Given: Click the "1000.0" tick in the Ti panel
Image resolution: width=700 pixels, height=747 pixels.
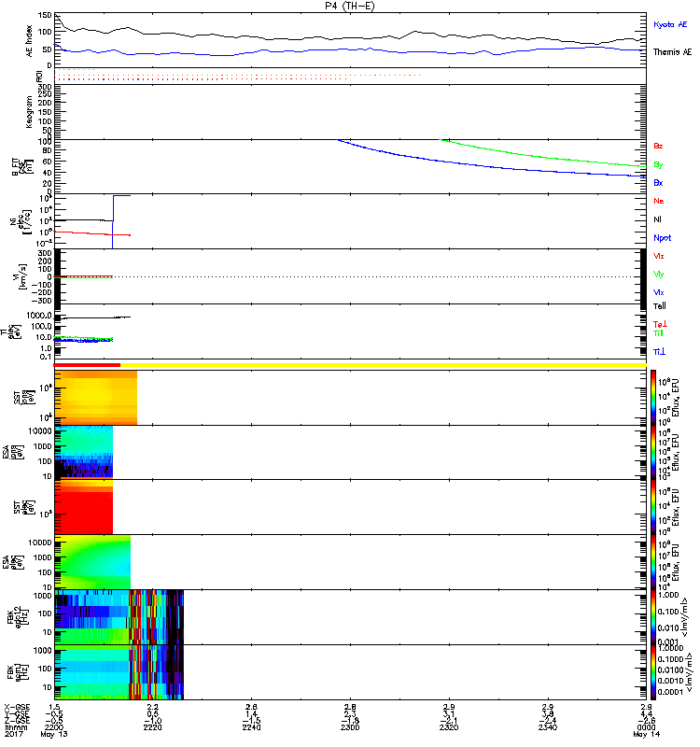Looking at the screenshot, I should (x=39, y=316).
